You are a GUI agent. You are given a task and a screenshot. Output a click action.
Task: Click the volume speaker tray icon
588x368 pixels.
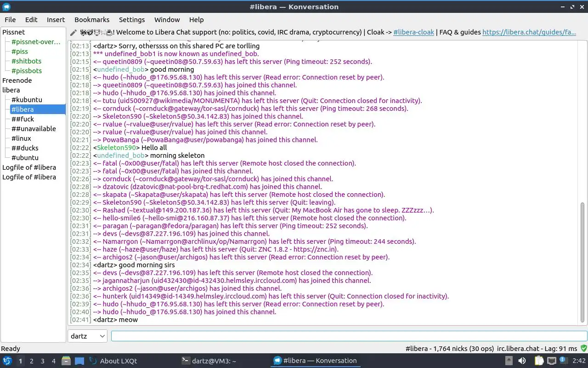(522, 361)
